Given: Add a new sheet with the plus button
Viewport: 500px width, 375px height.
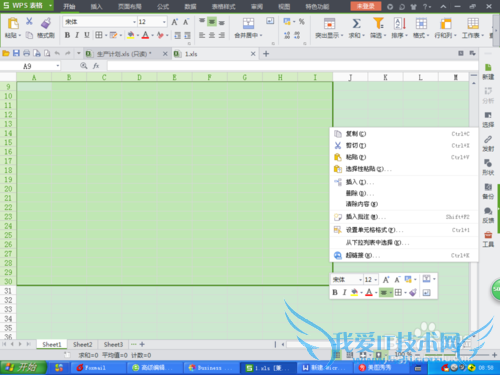Looking at the screenshot, I should (142, 344).
